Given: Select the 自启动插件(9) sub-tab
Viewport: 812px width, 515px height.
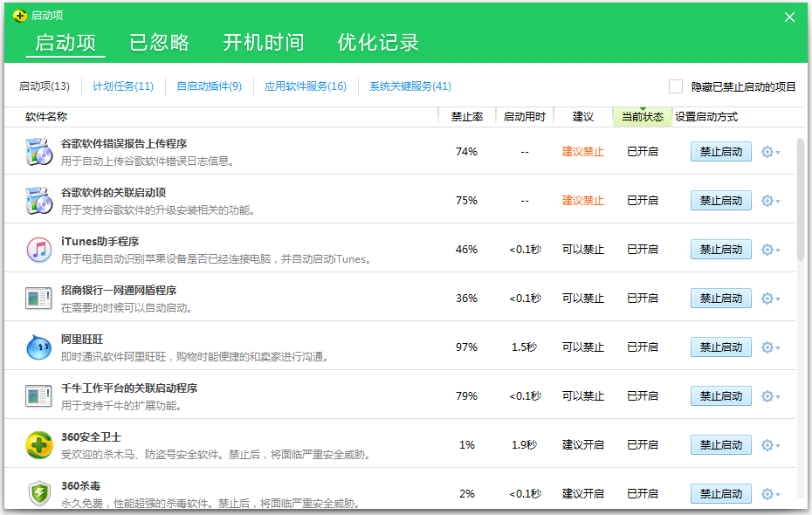Looking at the screenshot, I should point(210,86).
